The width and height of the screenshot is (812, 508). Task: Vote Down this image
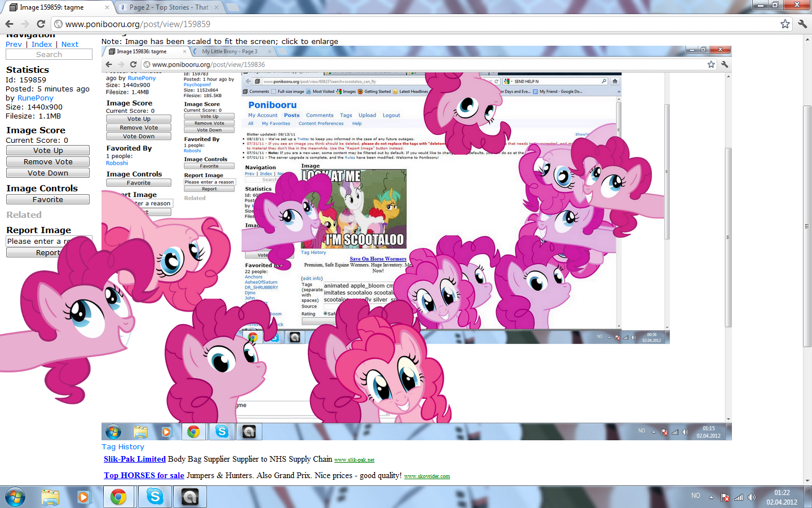(x=48, y=173)
